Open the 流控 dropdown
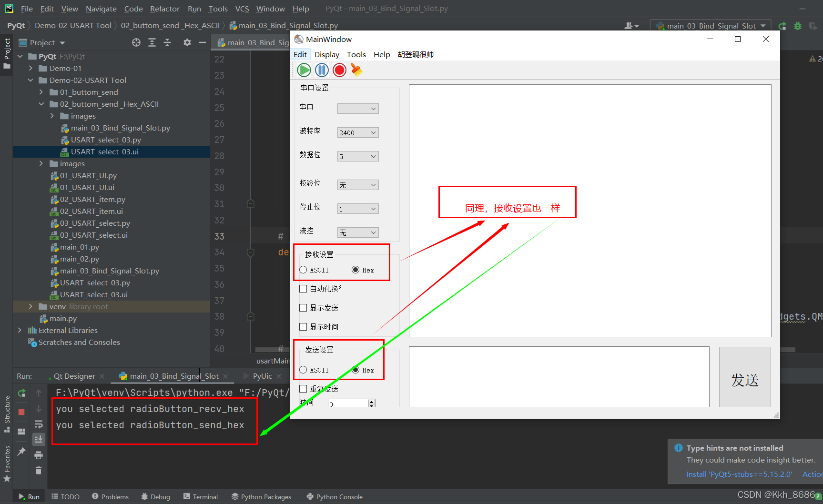Screen dimensions: 823x504 tap(358, 232)
